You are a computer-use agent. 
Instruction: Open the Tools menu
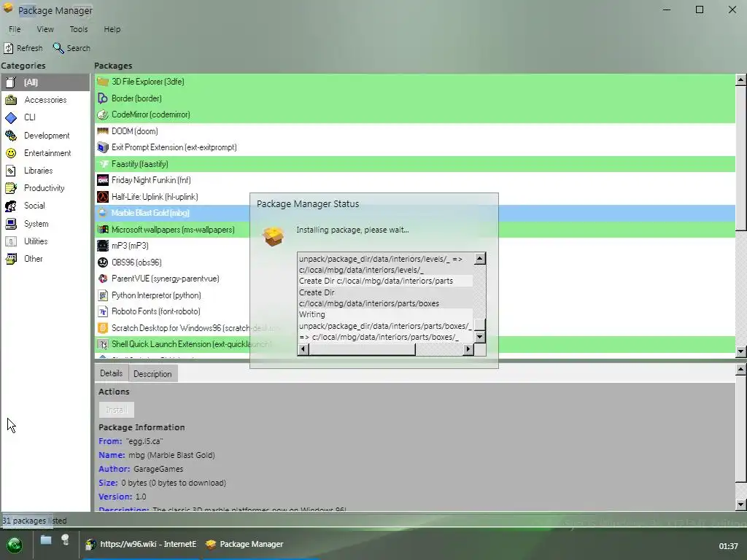(x=79, y=29)
